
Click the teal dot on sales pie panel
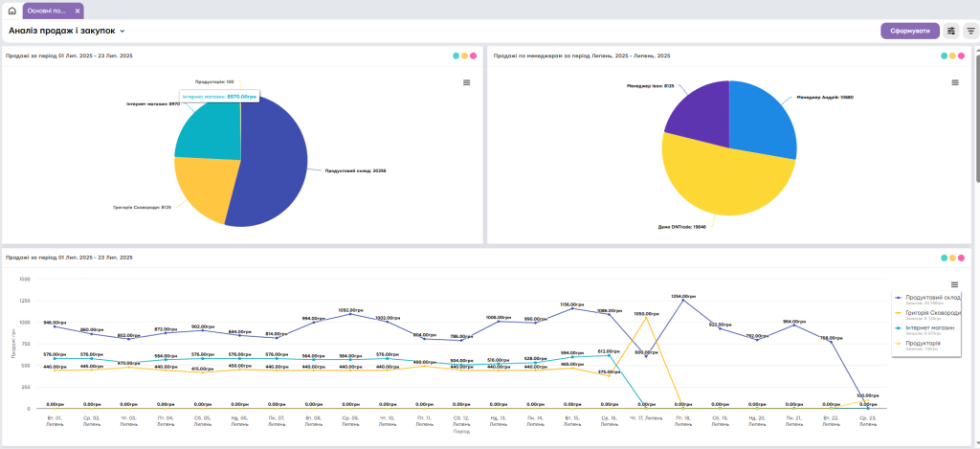pyautogui.click(x=457, y=56)
